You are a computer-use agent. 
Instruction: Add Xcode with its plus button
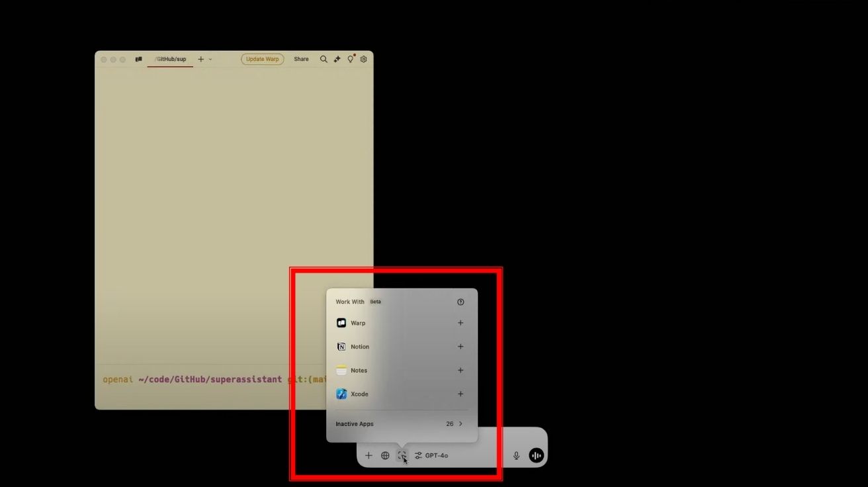pos(460,394)
